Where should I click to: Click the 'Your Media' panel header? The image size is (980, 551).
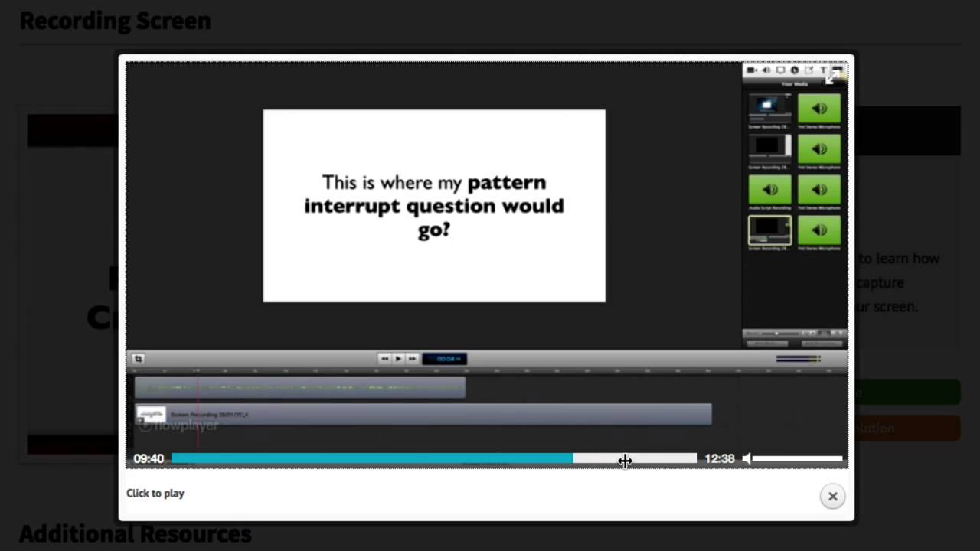point(795,84)
